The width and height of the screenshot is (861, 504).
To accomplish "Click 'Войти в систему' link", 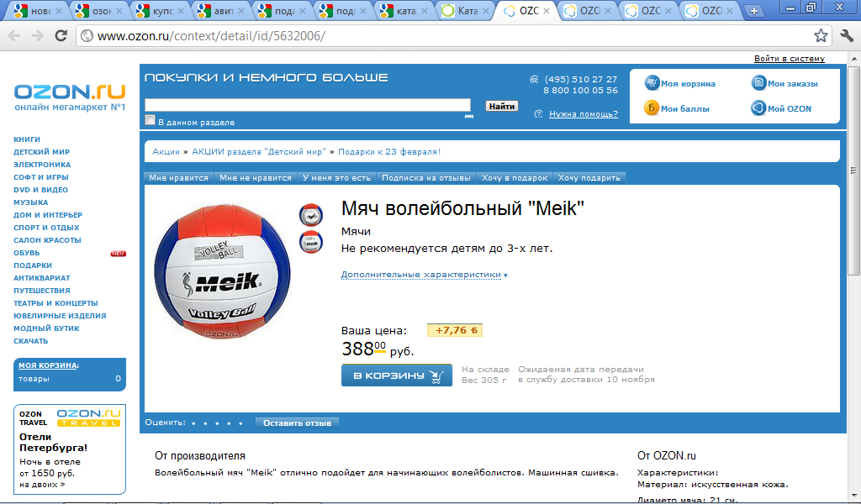I will click(789, 59).
